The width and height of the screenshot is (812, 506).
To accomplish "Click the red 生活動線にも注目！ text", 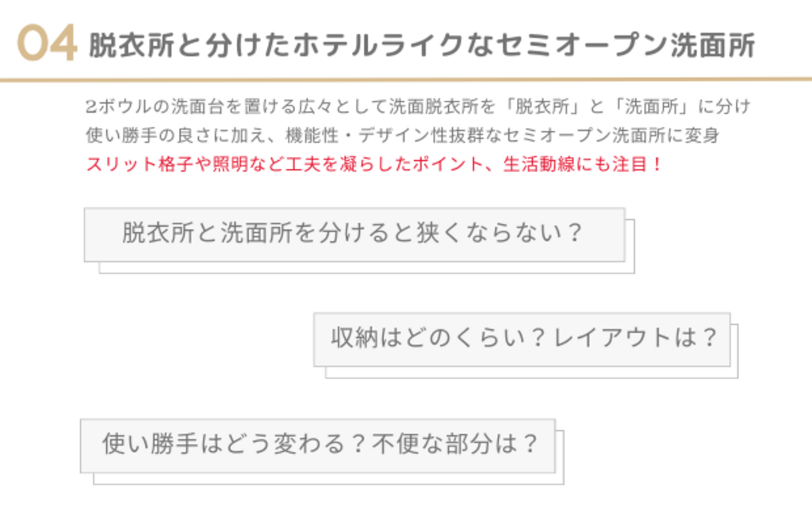I will point(582,165).
